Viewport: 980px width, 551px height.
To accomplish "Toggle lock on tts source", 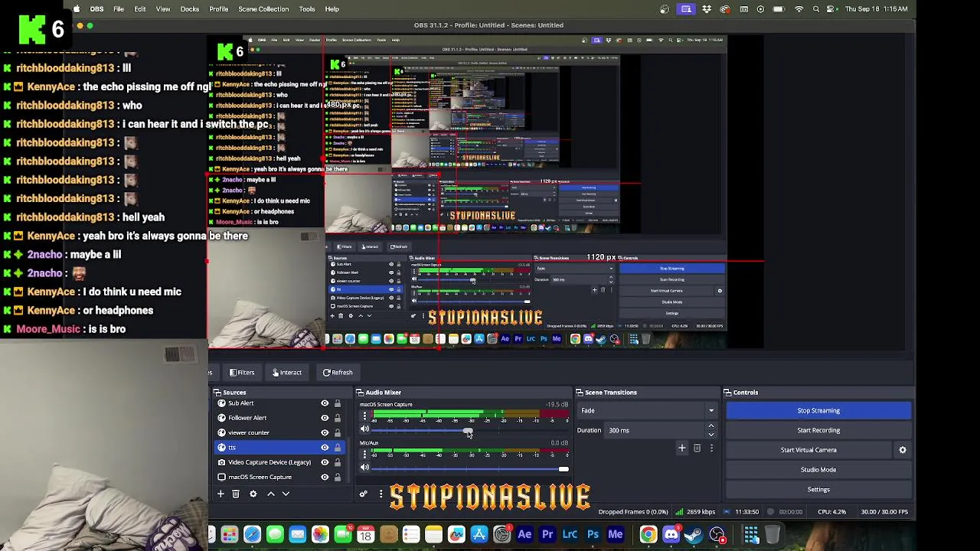I will pos(337,447).
